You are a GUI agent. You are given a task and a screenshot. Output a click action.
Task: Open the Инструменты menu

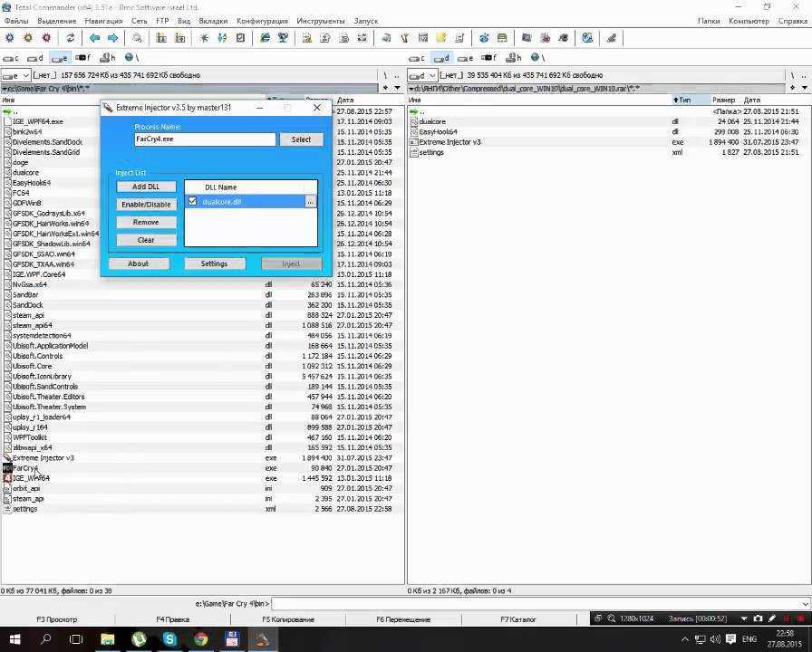point(321,21)
